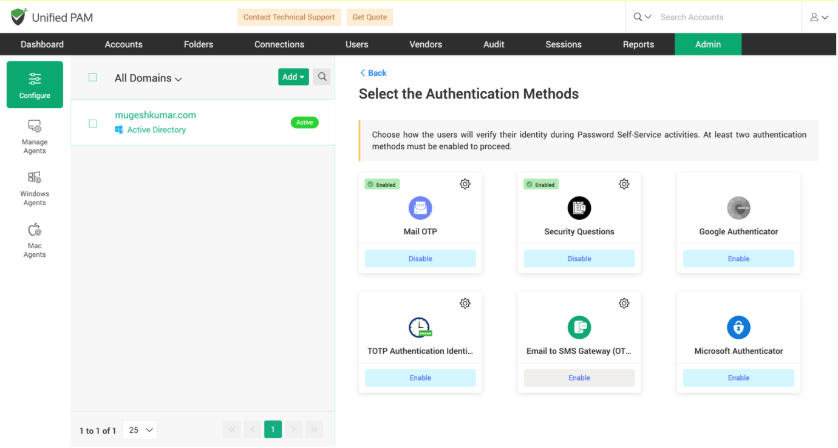Open the Add dropdown button

[x=293, y=77]
